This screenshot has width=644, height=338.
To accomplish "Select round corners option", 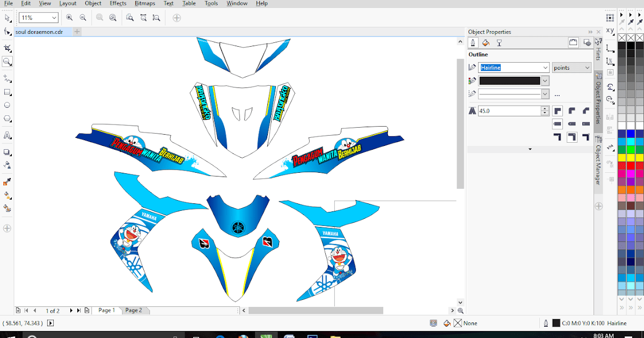I will 572,111.
